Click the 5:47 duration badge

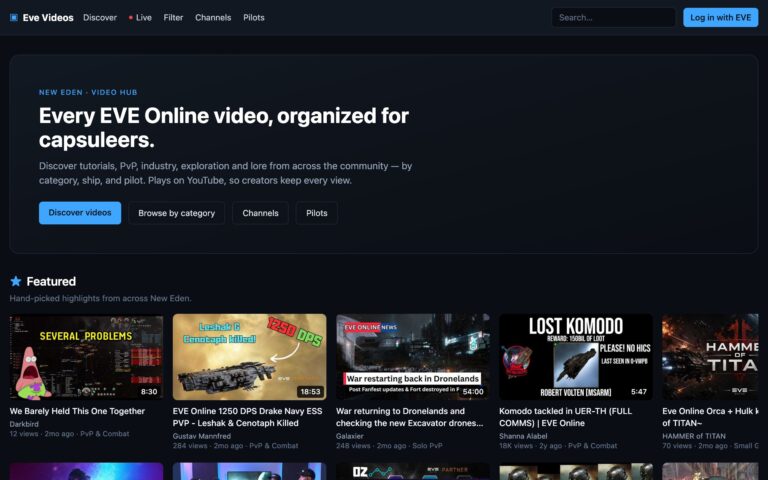[x=639, y=392]
